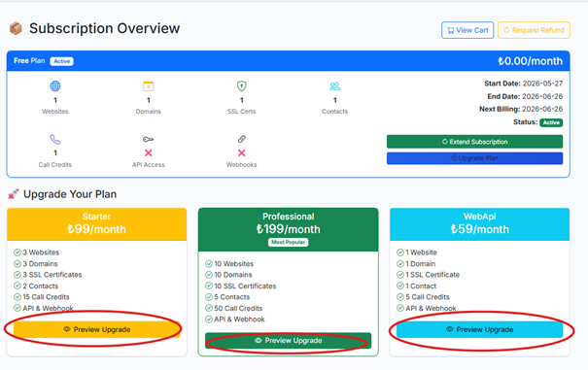Preview the Professional plan upgrade
Viewport: 588px width, 370px height.
tap(288, 341)
